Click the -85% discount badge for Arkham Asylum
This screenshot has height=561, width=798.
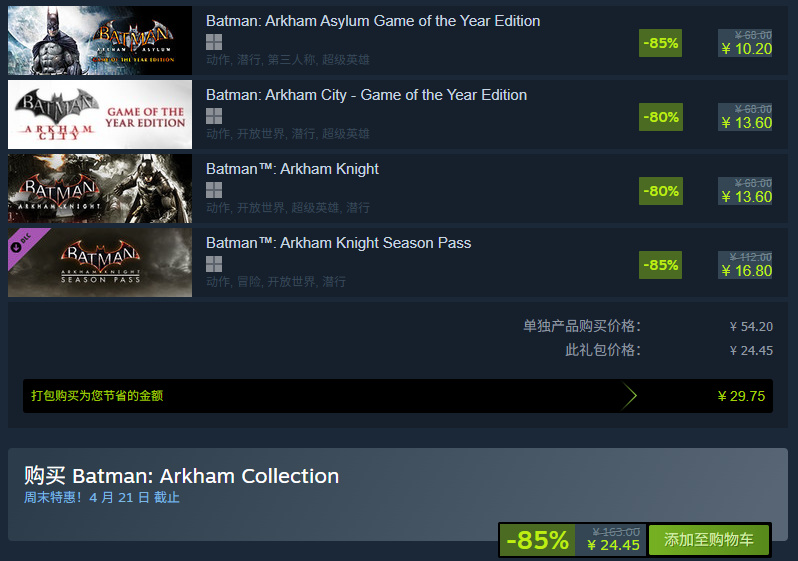click(x=660, y=43)
